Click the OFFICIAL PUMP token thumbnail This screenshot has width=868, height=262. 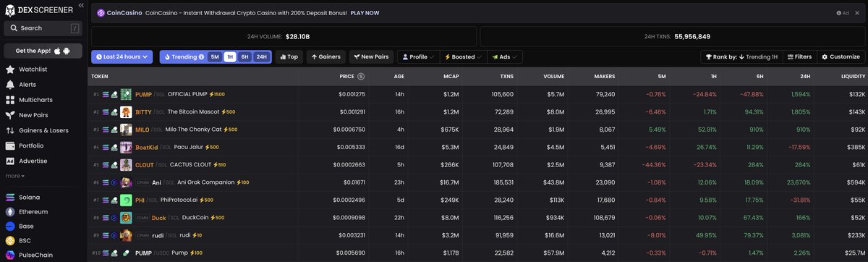[126, 94]
